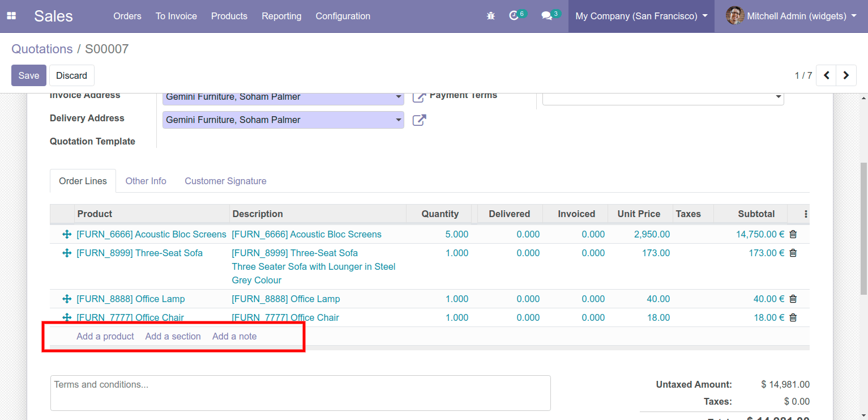Click Untaxed Amount $ 14,981.00 value

785,384
